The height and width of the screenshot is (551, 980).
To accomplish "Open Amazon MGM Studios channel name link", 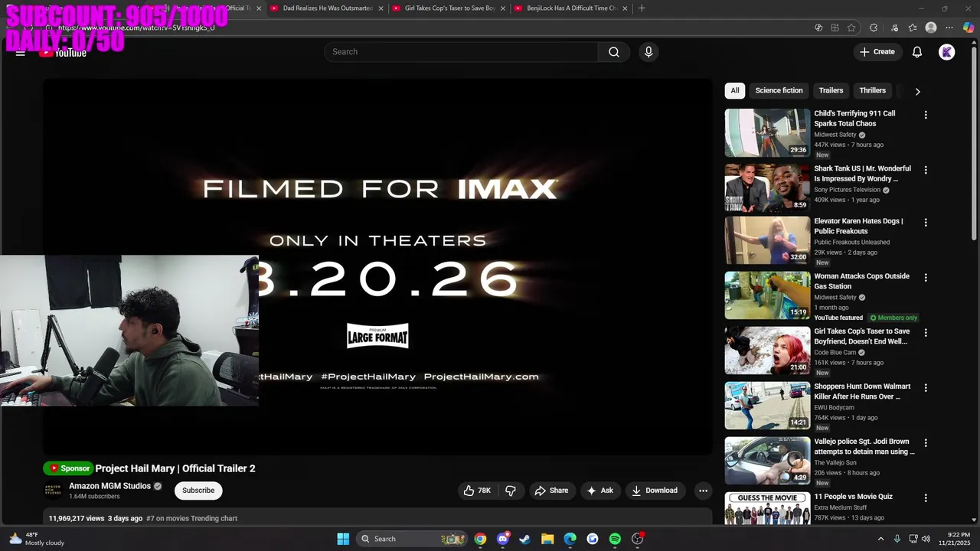I will 109,486.
